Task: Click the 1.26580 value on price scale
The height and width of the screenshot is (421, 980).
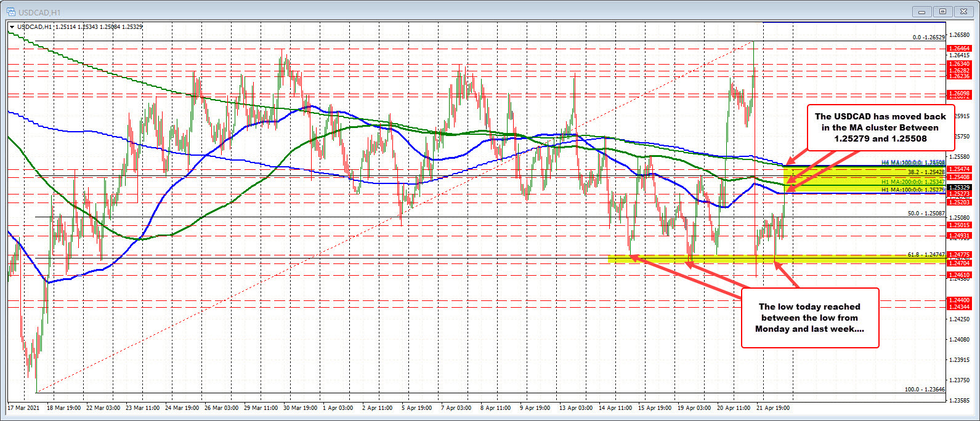Action: coord(960,34)
